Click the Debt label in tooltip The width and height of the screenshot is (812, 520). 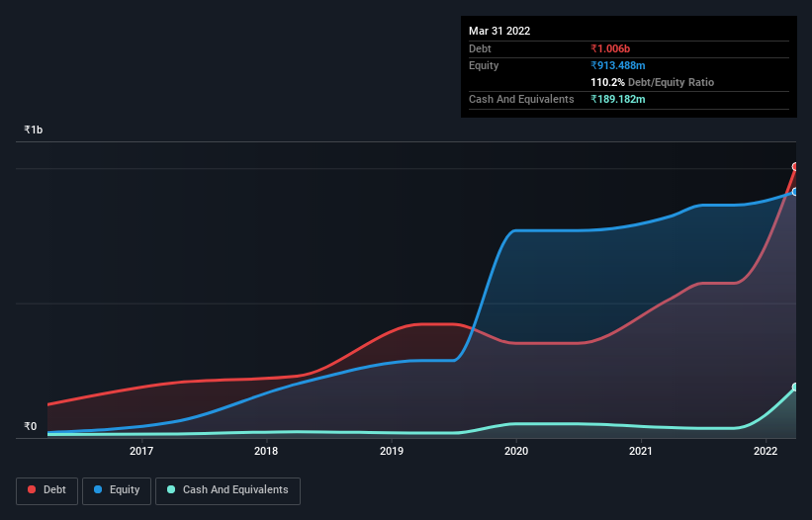(x=480, y=48)
